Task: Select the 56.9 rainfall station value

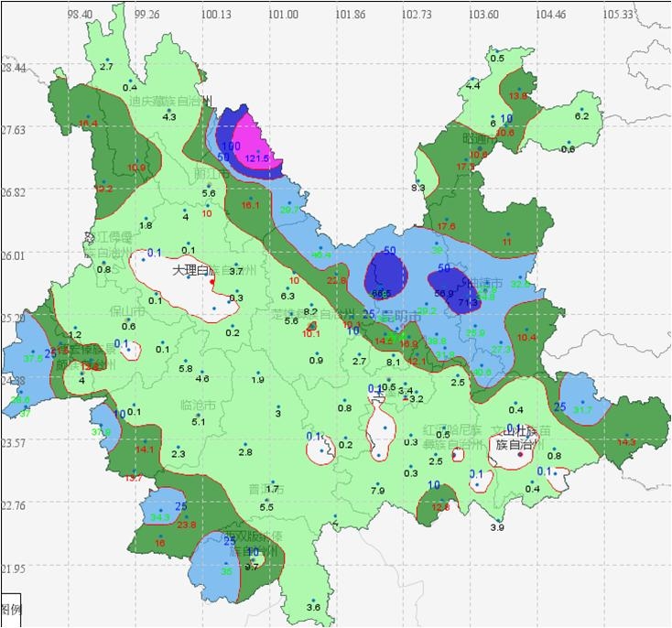Action: [x=444, y=294]
